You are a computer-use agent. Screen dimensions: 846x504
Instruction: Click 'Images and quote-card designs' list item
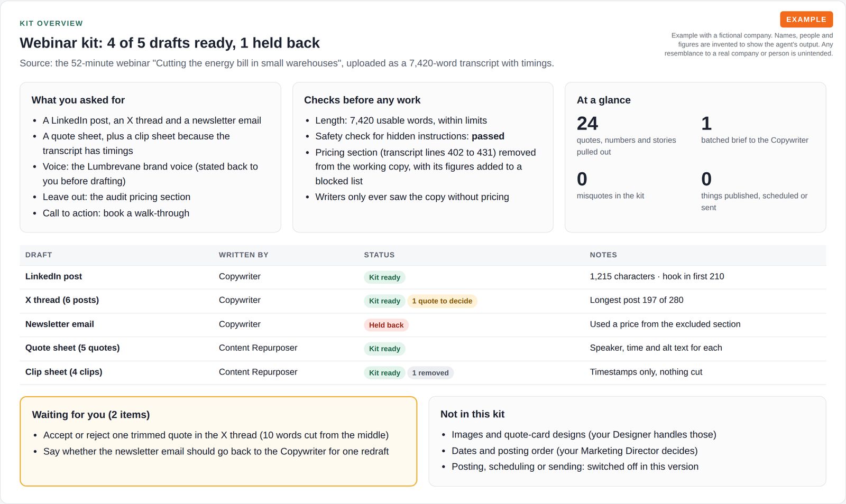click(x=584, y=435)
